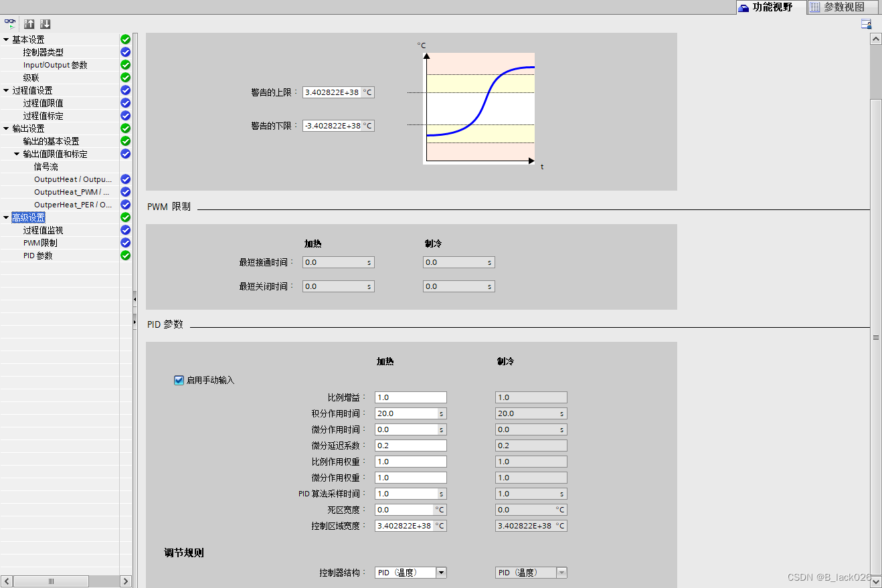
Task: Select PID 参数 in navigation tree
Action: 37,256
